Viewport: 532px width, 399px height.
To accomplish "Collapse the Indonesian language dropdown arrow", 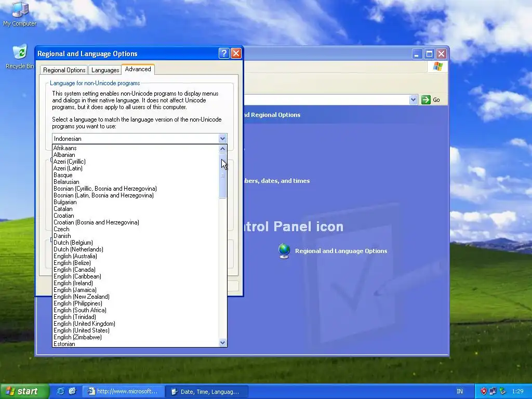I will 222,138.
